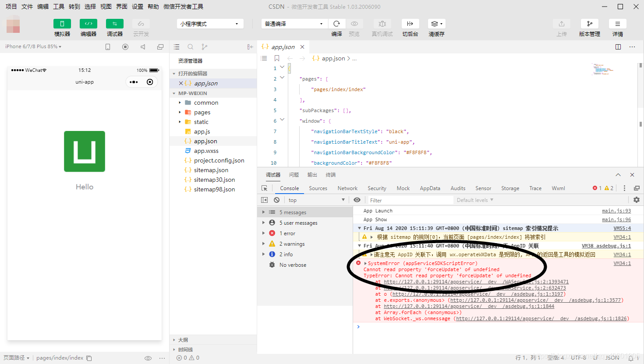Open sitemap.json file
The width and height of the screenshot is (644, 364).
[211, 170]
